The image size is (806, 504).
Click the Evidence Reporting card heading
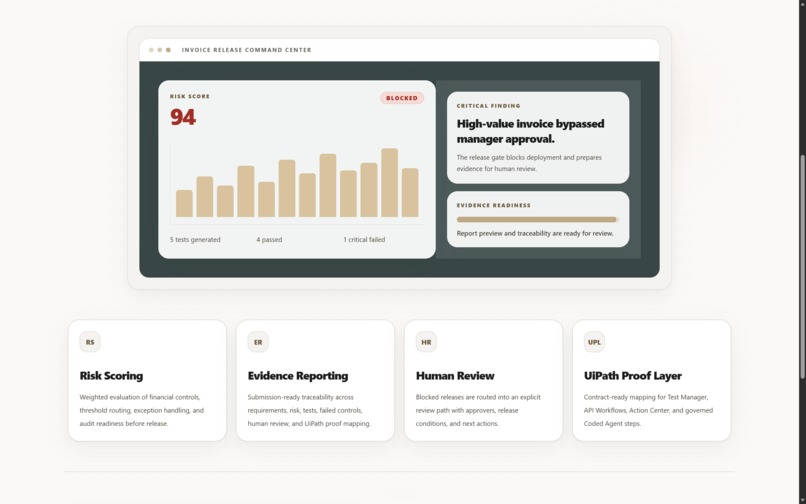click(x=298, y=376)
